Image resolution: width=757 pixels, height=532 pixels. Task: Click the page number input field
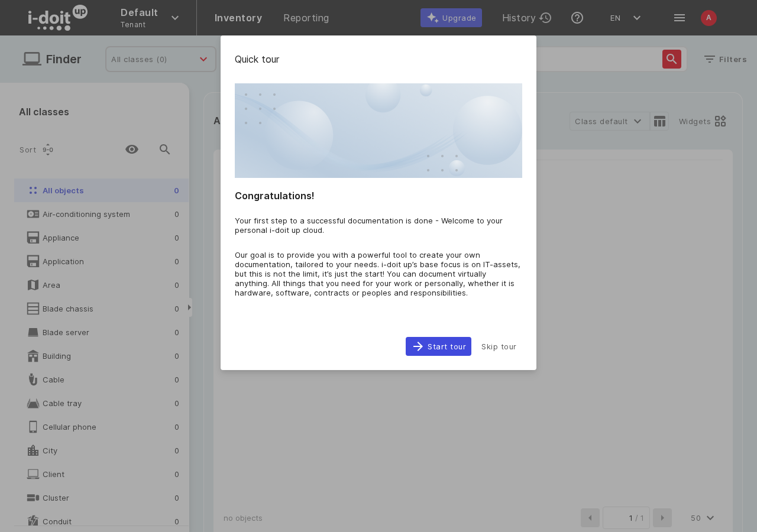[626, 518]
